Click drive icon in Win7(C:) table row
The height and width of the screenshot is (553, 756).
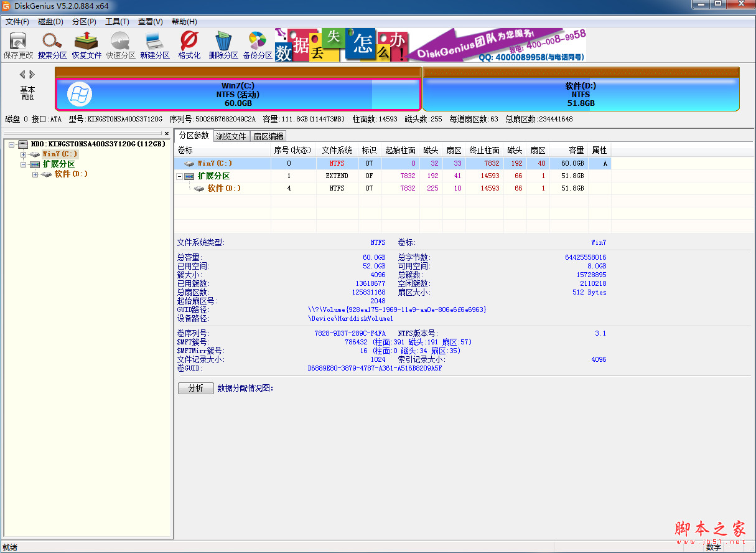pos(189,164)
